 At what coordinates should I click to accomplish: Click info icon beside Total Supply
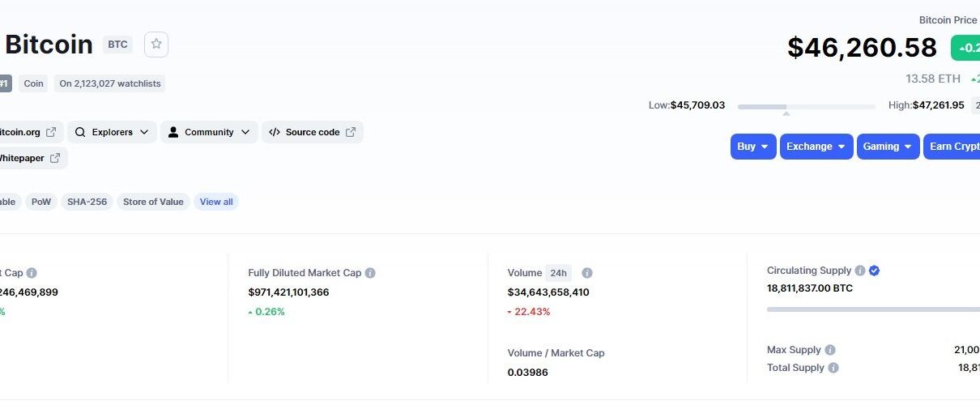click(833, 368)
